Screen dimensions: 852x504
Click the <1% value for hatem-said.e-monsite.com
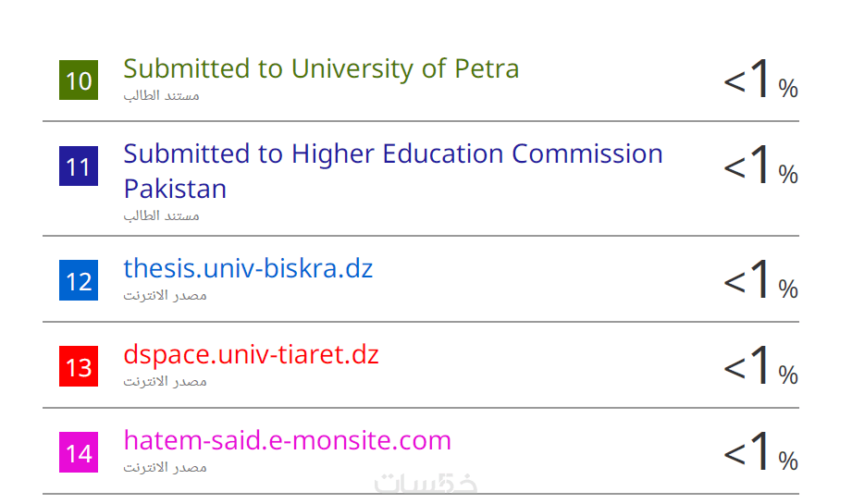760,453
